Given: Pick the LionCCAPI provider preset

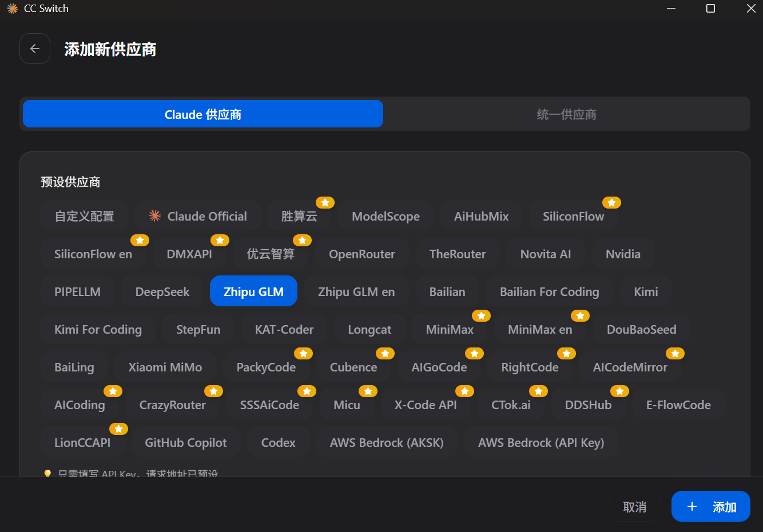Looking at the screenshot, I should coord(82,442).
